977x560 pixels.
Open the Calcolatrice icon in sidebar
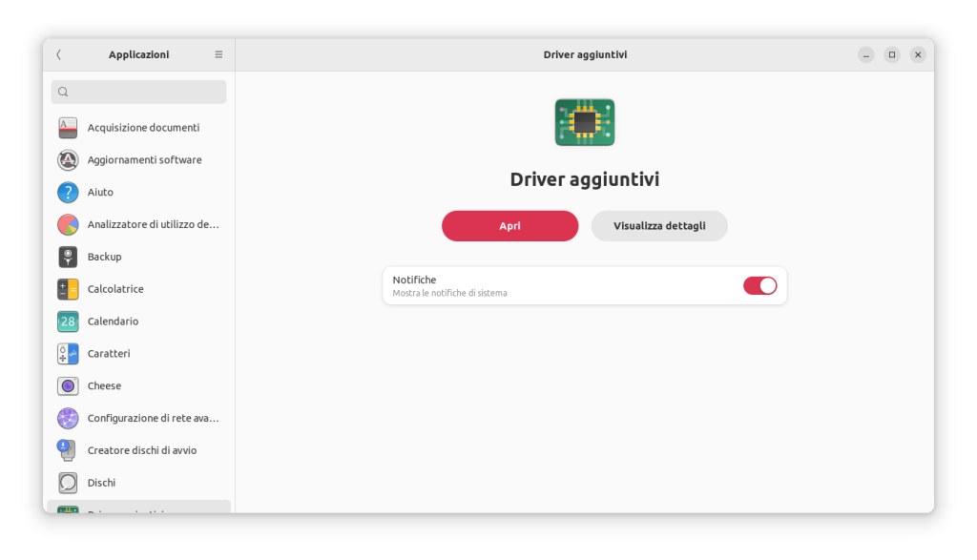pos(68,289)
